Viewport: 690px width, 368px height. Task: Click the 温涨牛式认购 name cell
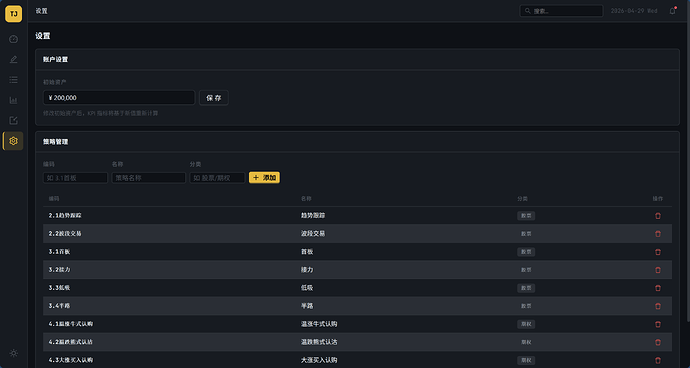(319, 324)
